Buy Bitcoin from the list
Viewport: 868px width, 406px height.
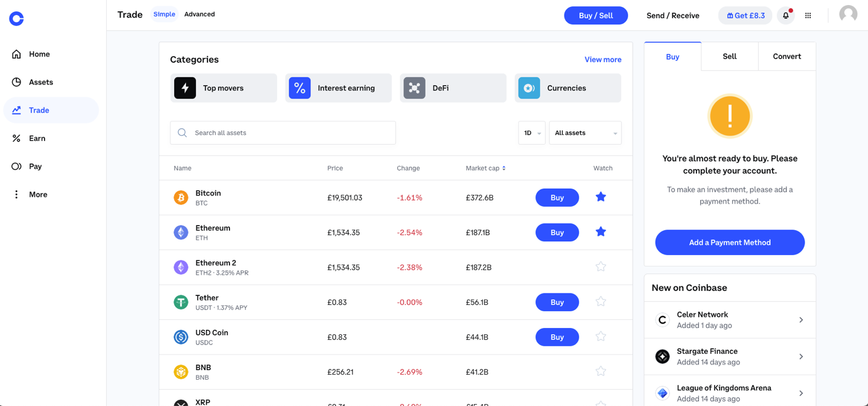tap(557, 197)
